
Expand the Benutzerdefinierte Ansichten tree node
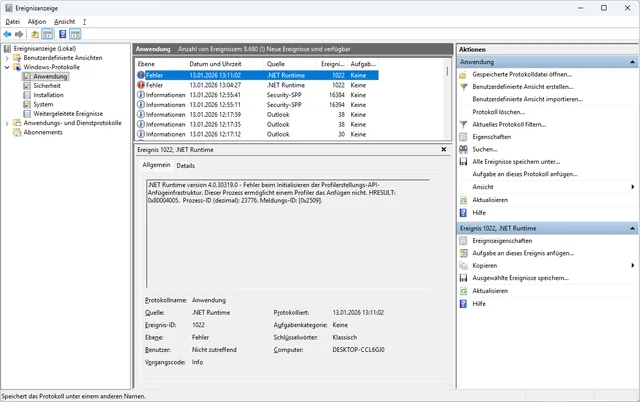pyautogui.click(x=8, y=57)
